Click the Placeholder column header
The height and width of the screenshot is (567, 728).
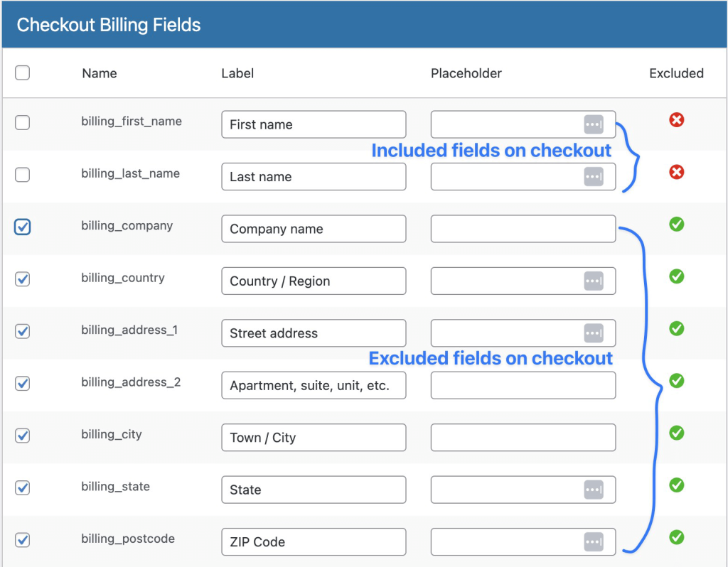pos(466,73)
